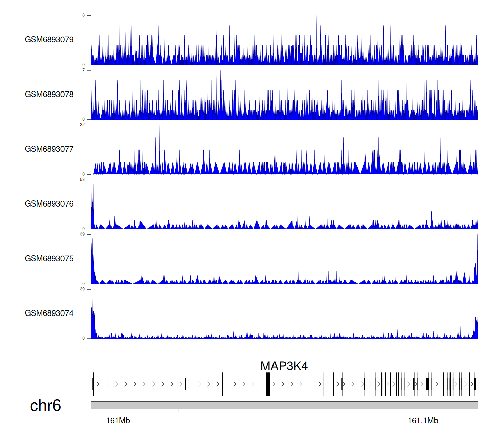Select the GSM6893076 track label
The height and width of the screenshot is (444, 504).
[x=49, y=204]
